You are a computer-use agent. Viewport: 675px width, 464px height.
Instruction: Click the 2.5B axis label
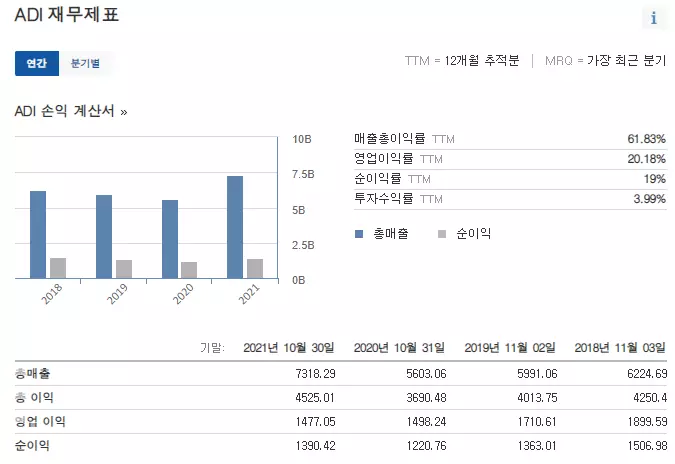[x=303, y=245]
